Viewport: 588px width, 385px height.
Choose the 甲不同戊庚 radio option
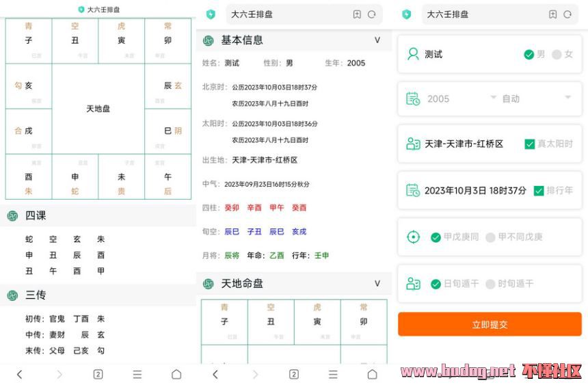click(490, 237)
